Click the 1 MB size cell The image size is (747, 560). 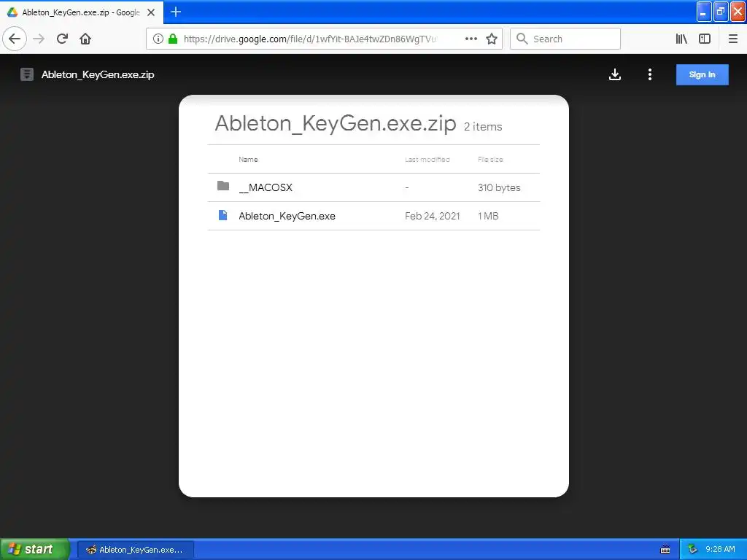coord(488,216)
